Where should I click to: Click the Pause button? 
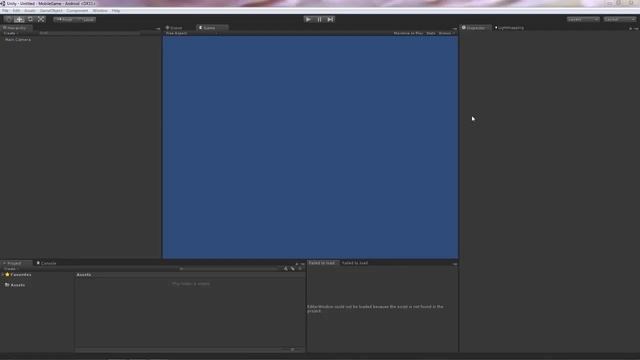(319, 19)
